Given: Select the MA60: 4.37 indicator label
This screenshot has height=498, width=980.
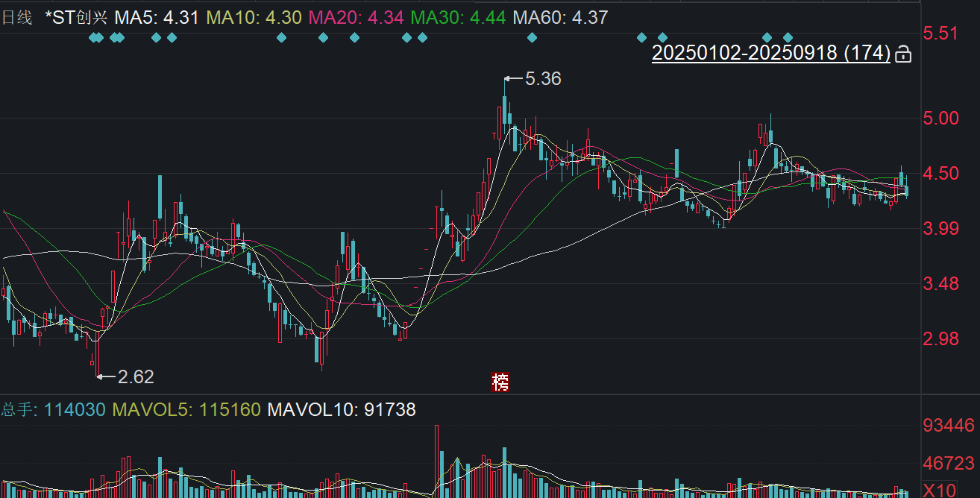Looking at the screenshot, I should pos(561,18).
